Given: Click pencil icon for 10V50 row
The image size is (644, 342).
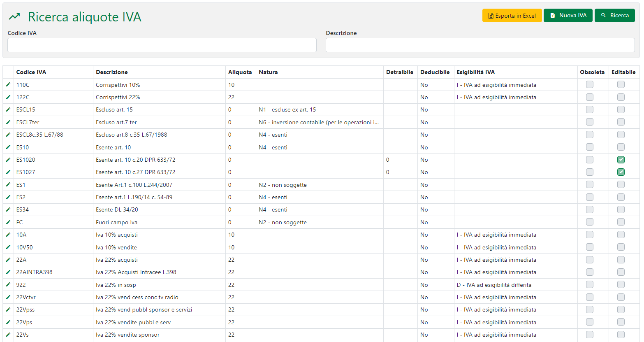Looking at the screenshot, I should coord(8,247).
